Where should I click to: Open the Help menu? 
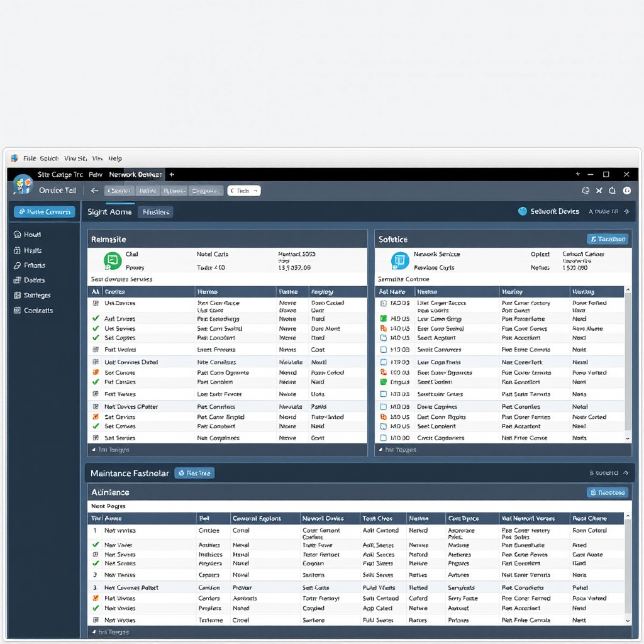point(115,158)
